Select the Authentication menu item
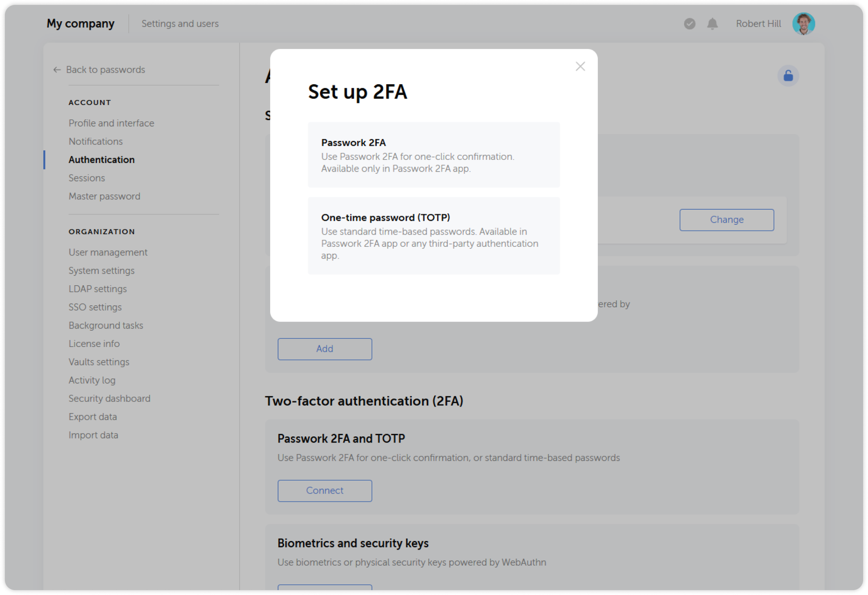868x595 pixels. (x=101, y=160)
